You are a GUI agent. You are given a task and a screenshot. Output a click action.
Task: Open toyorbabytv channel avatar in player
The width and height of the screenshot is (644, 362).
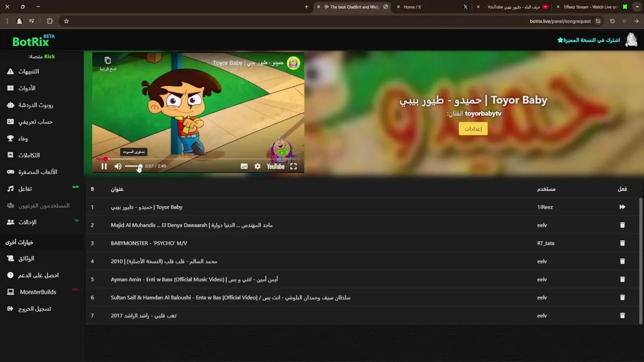pos(293,63)
